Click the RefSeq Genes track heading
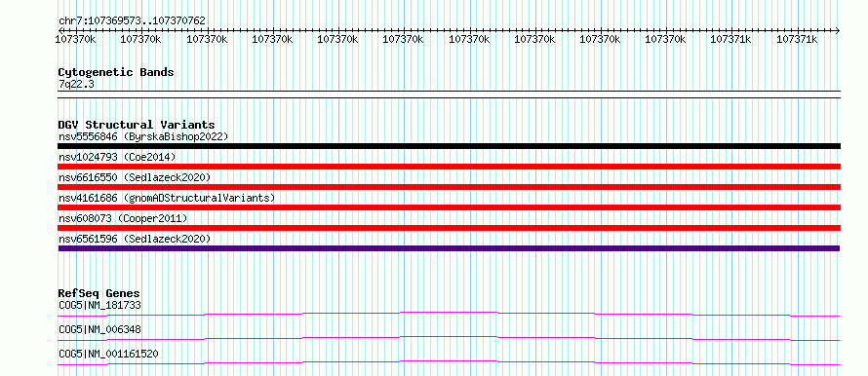 [99, 293]
